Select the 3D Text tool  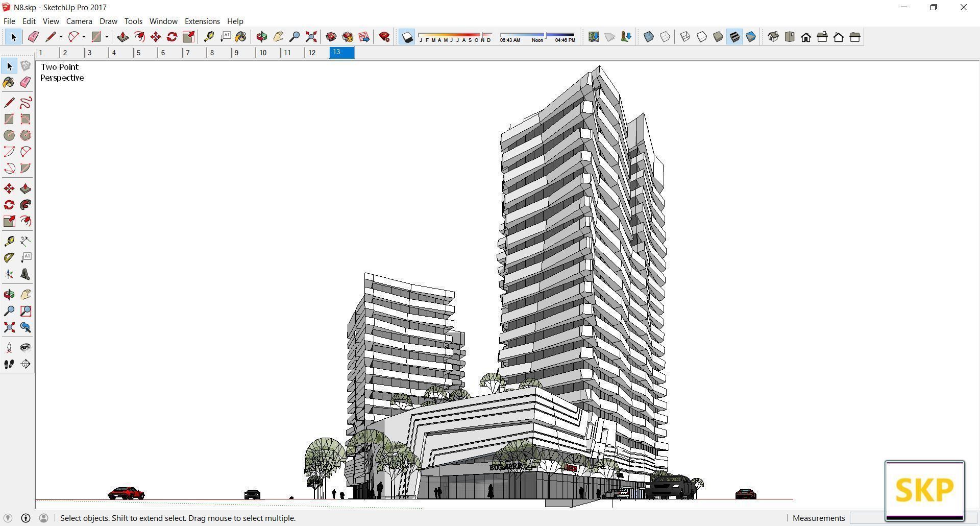click(x=26, y=274)
